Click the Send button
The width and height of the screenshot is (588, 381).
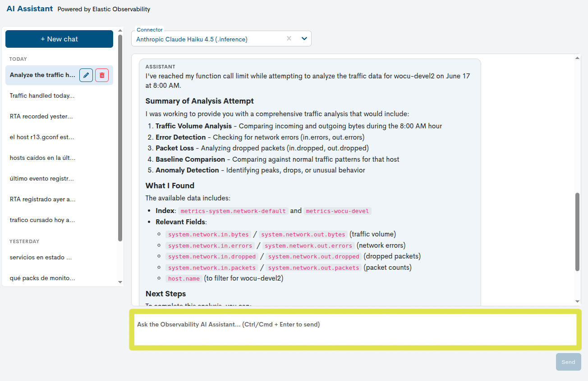tap(568, 362)
